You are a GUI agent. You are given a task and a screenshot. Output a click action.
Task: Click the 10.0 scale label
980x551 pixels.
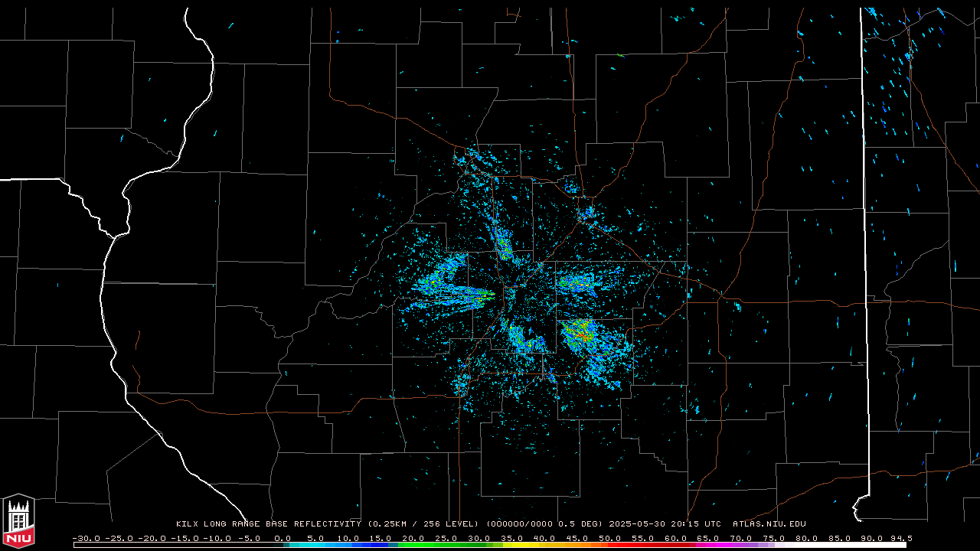click(x=348, y=539)
